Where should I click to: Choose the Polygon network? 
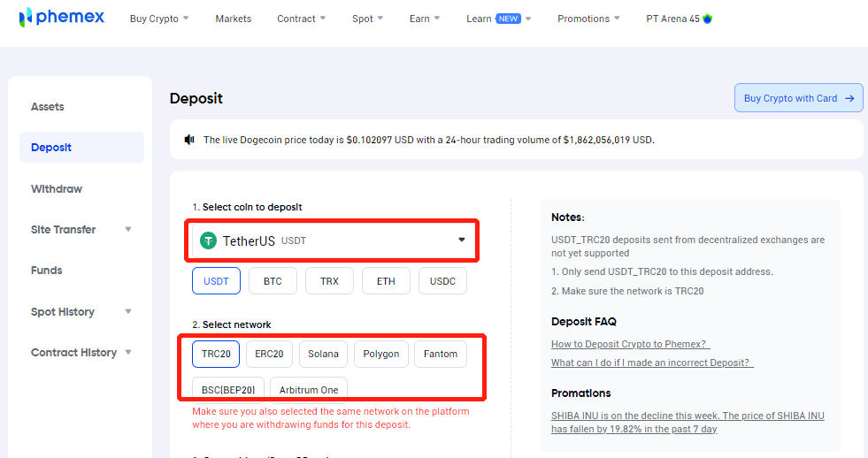[380, 354]
